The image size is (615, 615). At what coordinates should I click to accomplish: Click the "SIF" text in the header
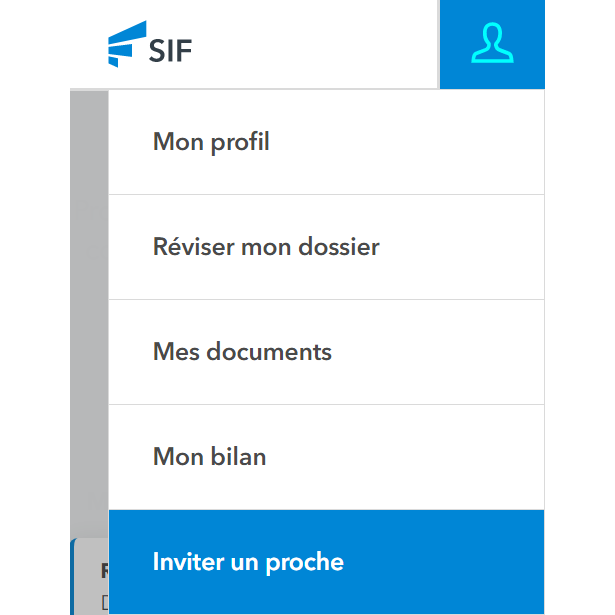(170, 47)
